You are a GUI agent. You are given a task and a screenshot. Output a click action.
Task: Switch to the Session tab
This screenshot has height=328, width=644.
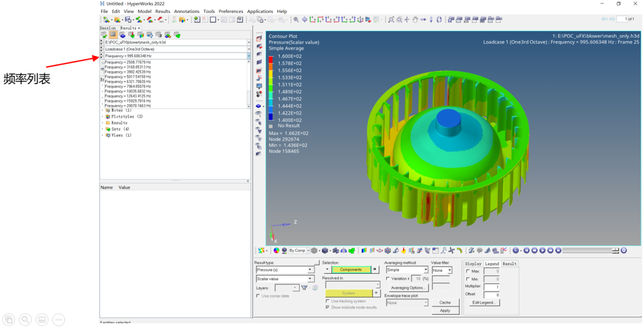[x=108, y=28]
